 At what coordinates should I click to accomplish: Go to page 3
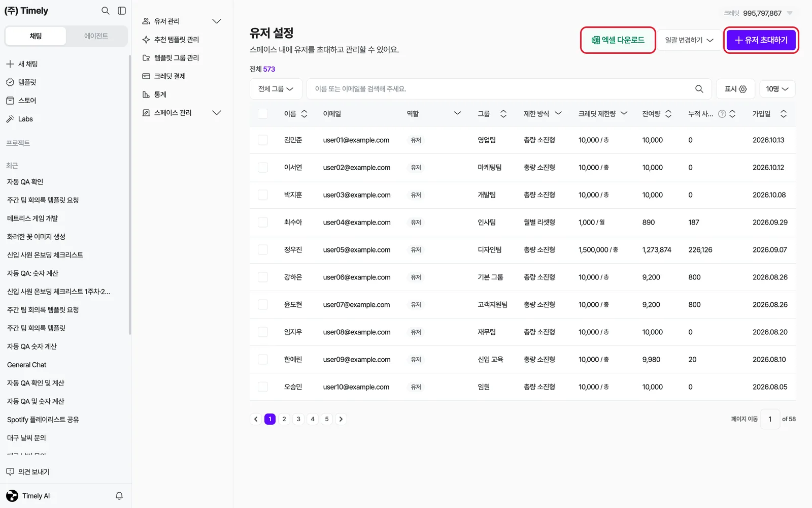click(x=298, y=419)
